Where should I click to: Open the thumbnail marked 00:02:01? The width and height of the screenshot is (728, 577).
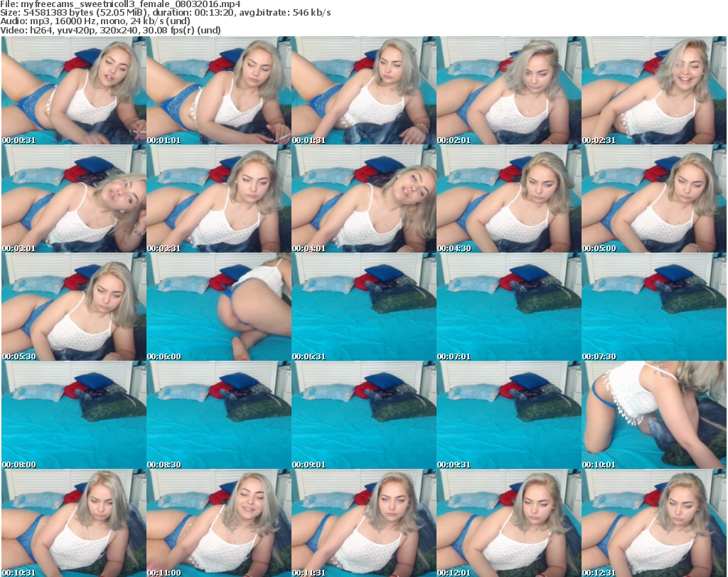pyautogui.click(x=508, y=91)
